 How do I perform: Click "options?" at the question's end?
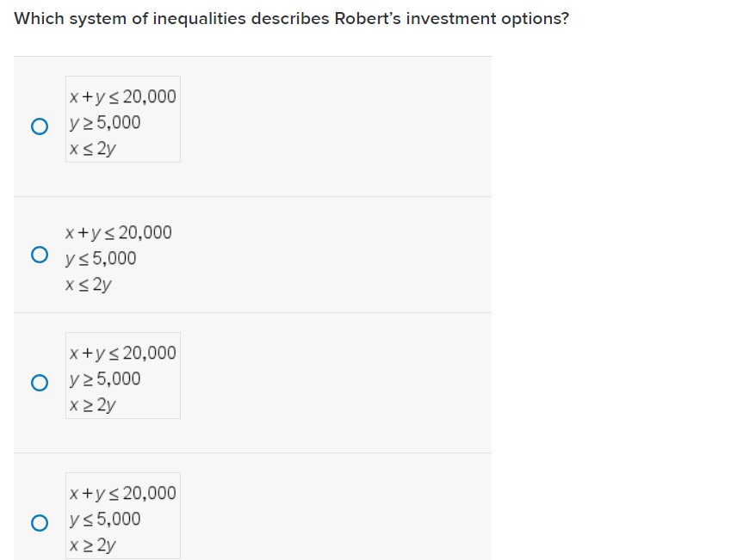533,19
